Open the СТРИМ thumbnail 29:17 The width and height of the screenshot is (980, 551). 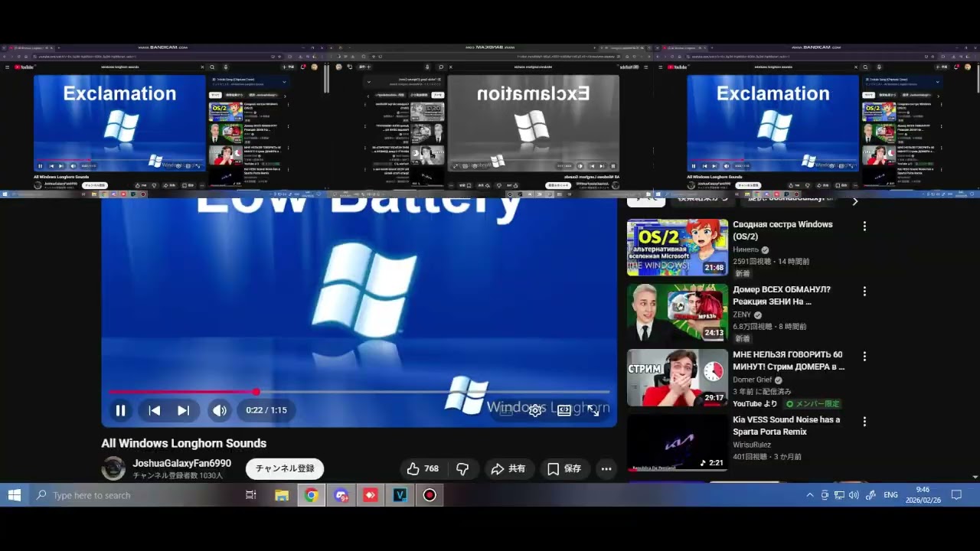[678, 378]
